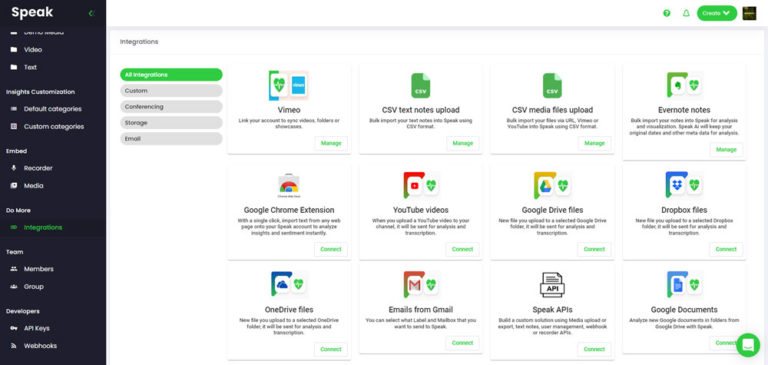Click the Recorder microphone icon
The width and height of the screenshot is (768, 365).
coord(14,168)
